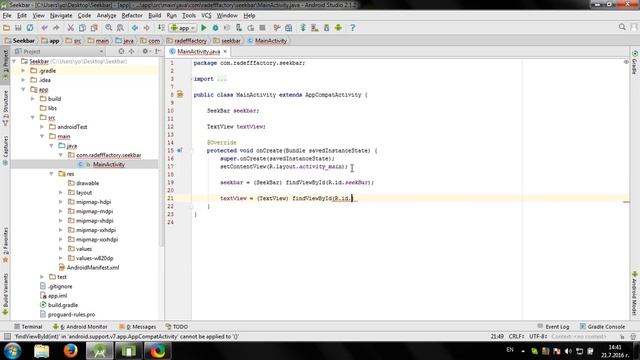Click the Make Project build icon
Screen dimensions: 640x360
tap(161, 28)
